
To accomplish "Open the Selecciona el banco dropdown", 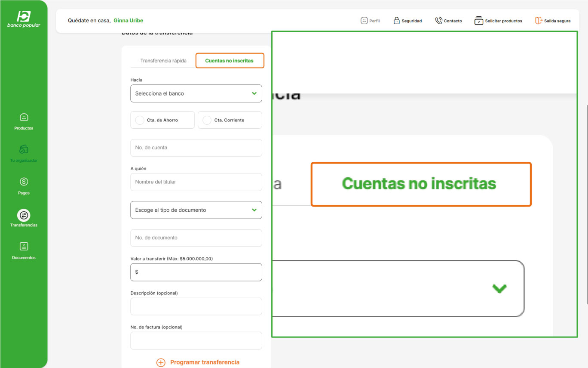I will pos(196,93).
